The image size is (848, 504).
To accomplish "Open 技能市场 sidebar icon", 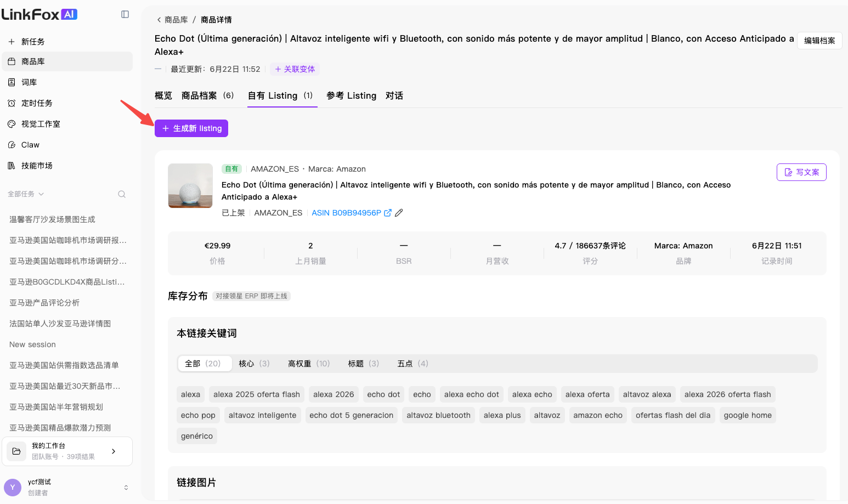I will tap(12, 166).
